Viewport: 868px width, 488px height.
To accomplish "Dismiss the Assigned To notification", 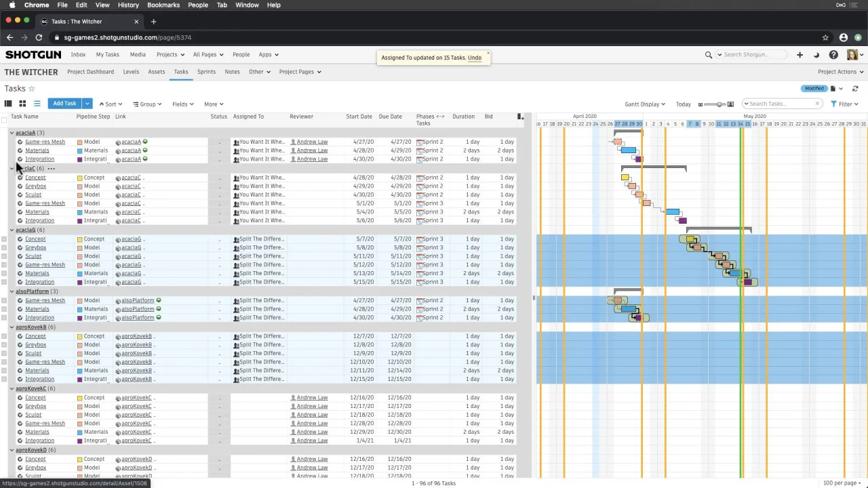I will pyautogui.click(x=488, y=53).
